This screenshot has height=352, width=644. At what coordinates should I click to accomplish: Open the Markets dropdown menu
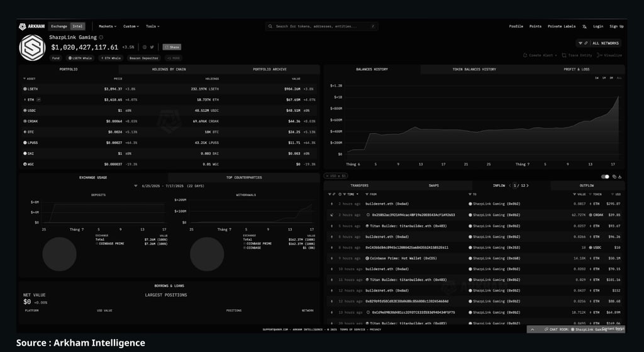[108, 26]
